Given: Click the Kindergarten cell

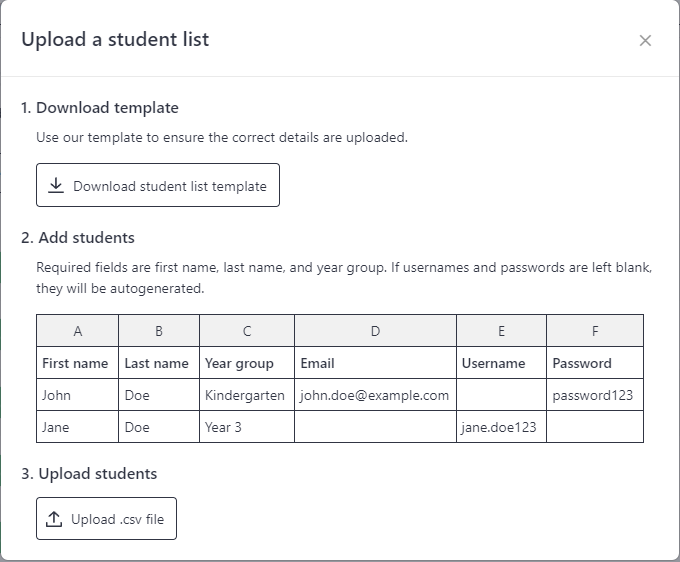Looking at the screenshot, I should pyautogui.click(x=247, y=395).
